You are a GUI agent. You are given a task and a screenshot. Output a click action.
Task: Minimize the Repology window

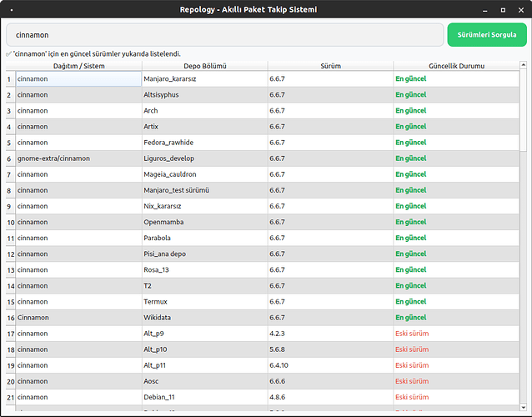[x=485, y=10]
